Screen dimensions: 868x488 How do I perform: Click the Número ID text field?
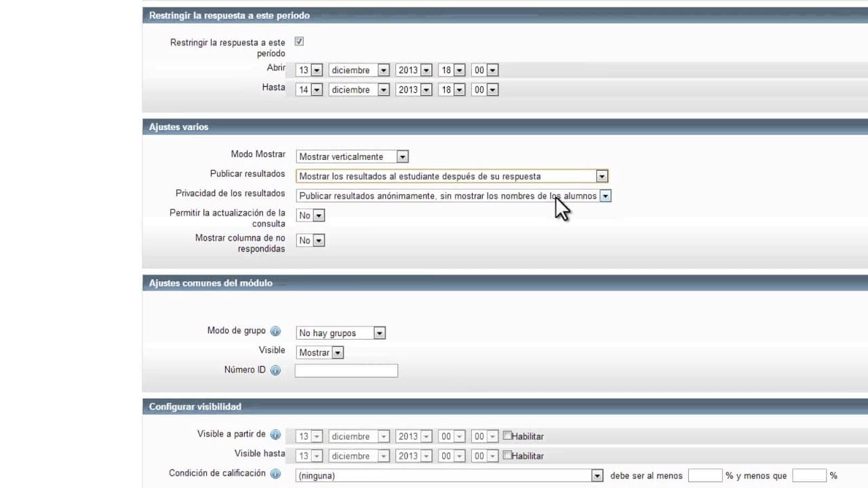(347, 371)
